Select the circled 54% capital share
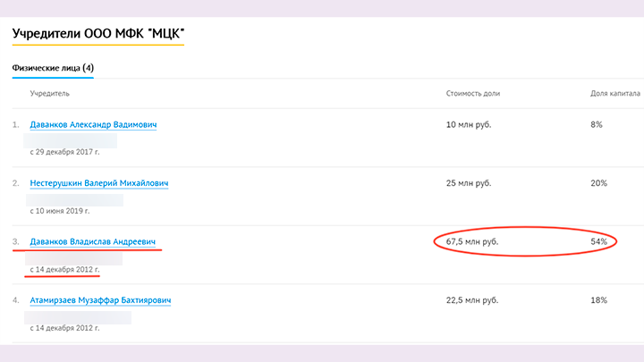Viewport: 644px width, 362px height. tap(598, 241)
